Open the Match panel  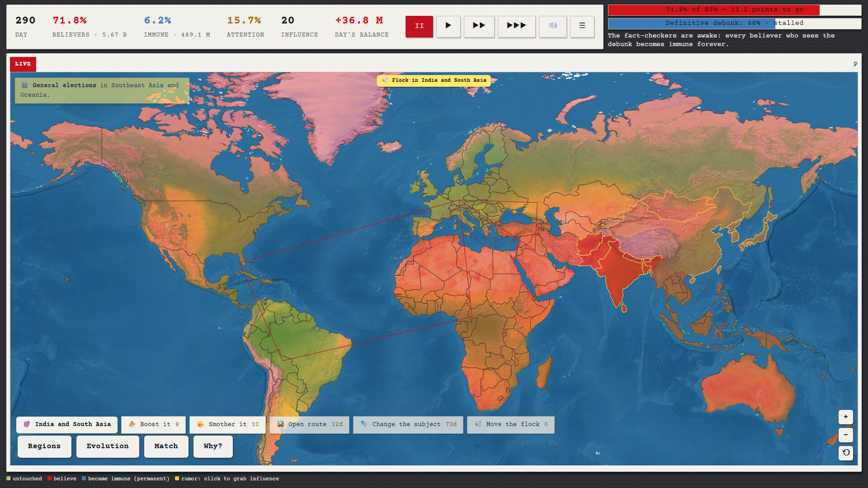tap(166, 446)
